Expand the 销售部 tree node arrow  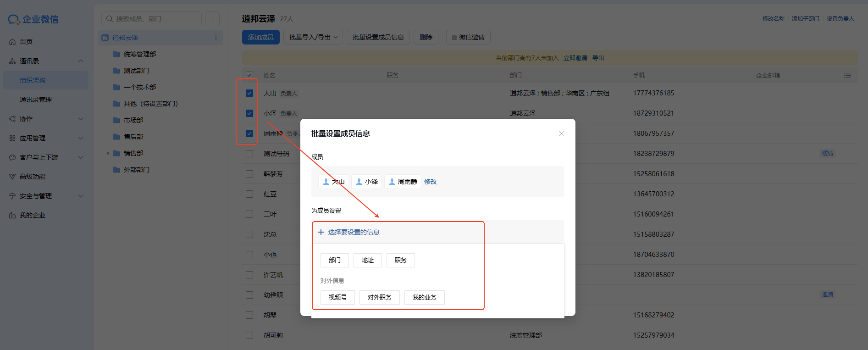pyautogui.click(x=108, y=153)
